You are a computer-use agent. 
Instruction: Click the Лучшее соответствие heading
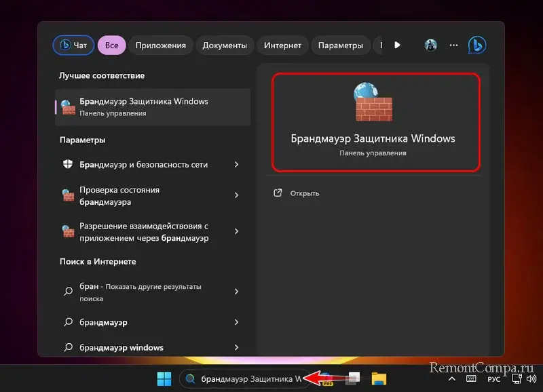click(102, 75)
